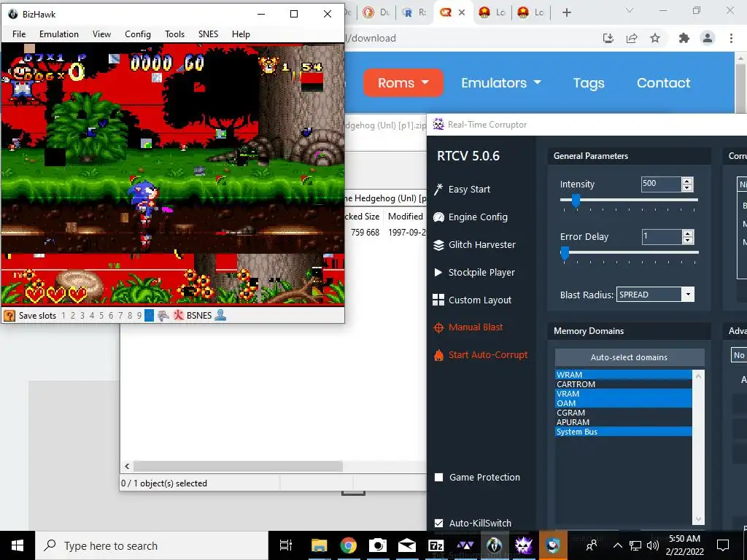The width and height of the screenshot is (747, 560).
Task: Increase Intensity with the up arrow
Action: (x=687, y=181)
